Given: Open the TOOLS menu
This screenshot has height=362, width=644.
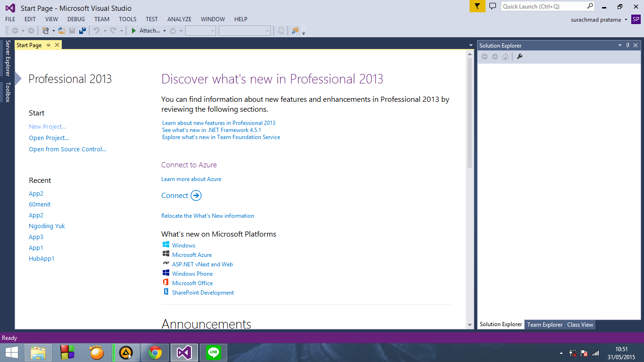Looking at the screenshot, I should coord(127,19).
